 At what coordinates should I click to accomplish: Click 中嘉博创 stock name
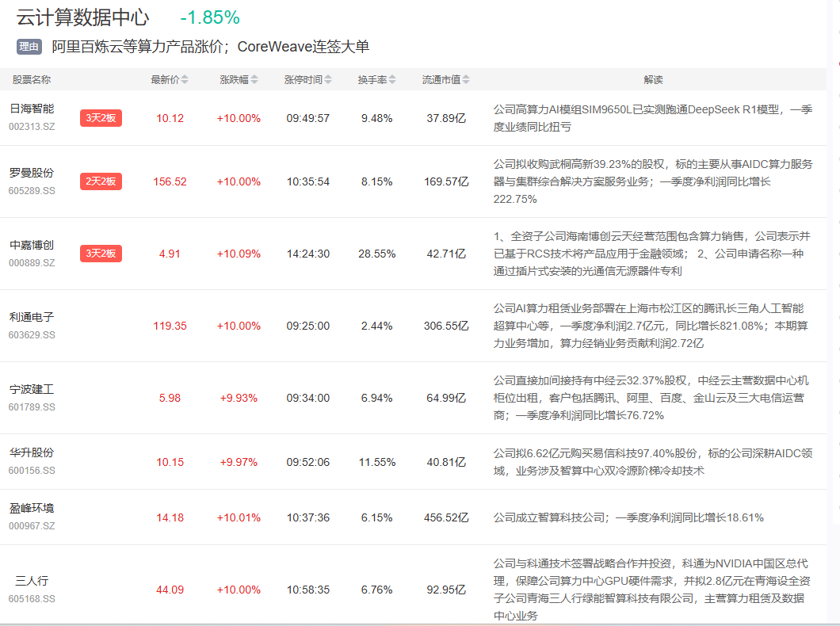point(32,245)
